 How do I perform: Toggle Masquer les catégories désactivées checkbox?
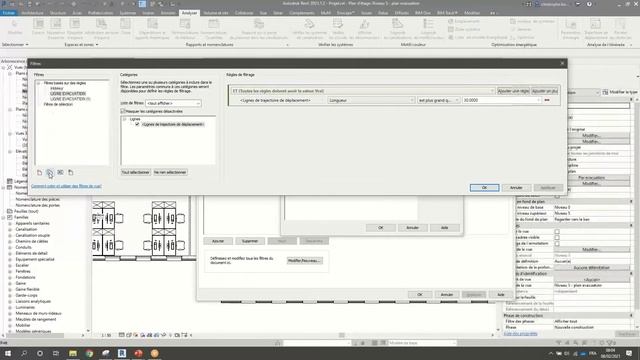tap(122, 111)
